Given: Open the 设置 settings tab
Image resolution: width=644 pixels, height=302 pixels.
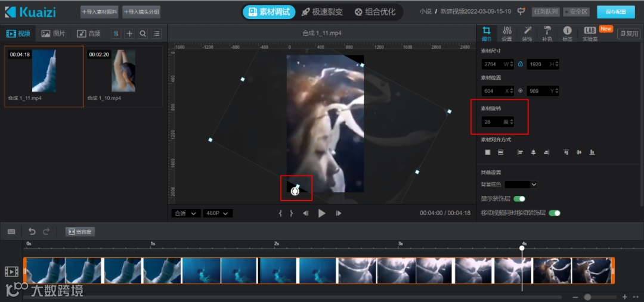Looking at the screenshot, I should pyautogui.click(x=507, y=34).
